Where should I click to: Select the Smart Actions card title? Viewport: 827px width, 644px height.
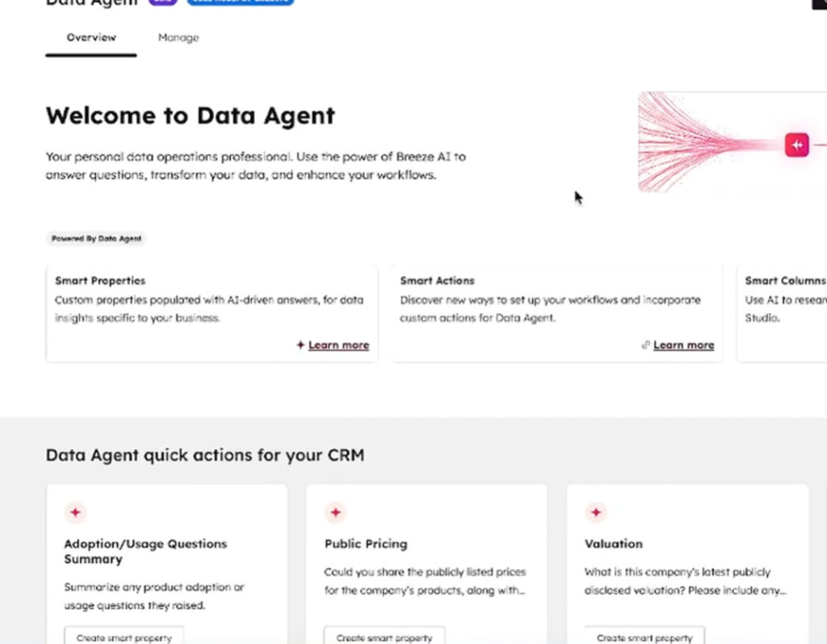coord(437,281)
